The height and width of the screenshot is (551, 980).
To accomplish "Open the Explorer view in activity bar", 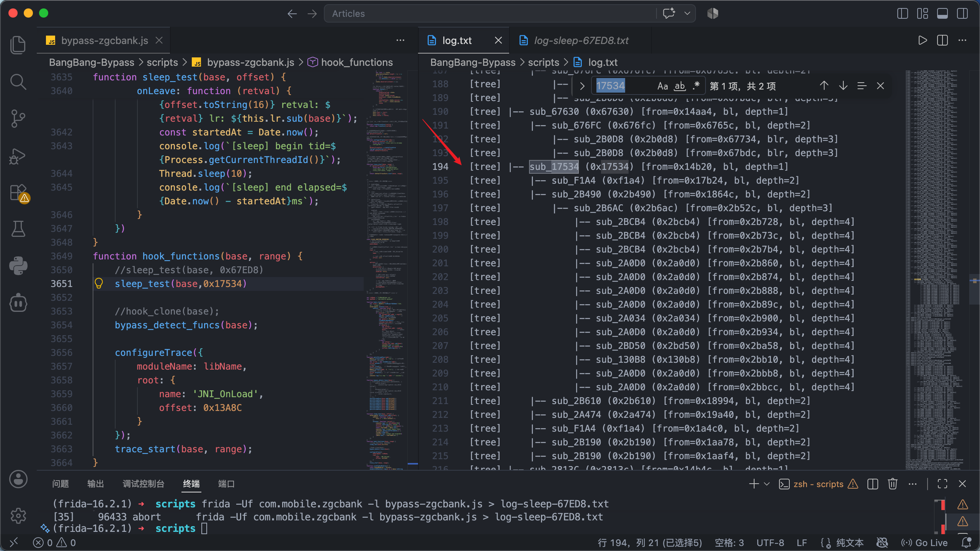I will 18,45.
